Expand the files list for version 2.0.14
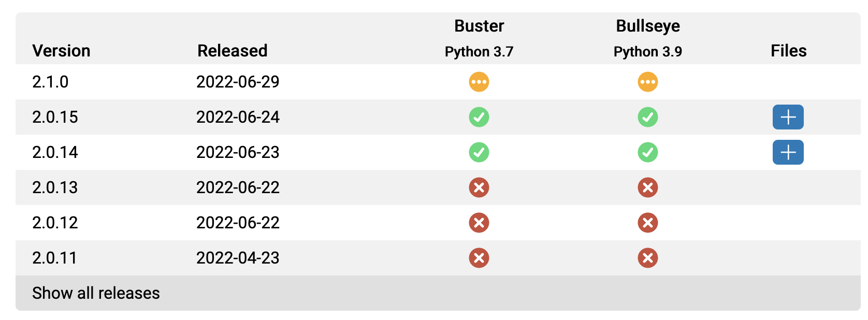This screenshot has height=320, width=868. pos(788,152)
